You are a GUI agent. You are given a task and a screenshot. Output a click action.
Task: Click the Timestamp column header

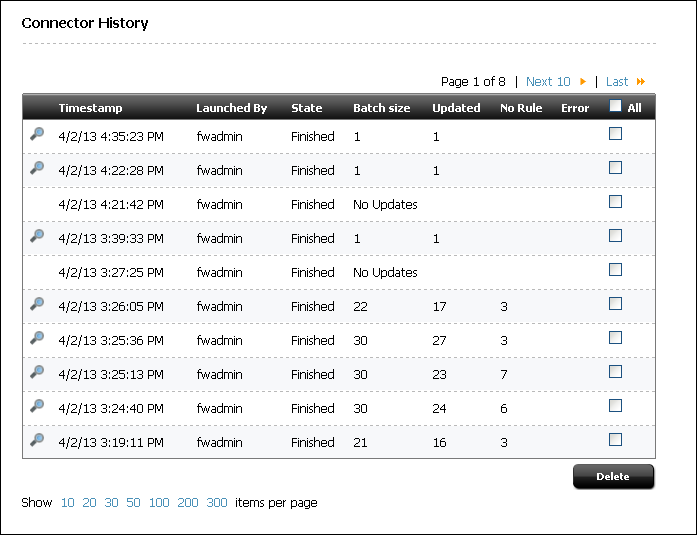[90, 108]
